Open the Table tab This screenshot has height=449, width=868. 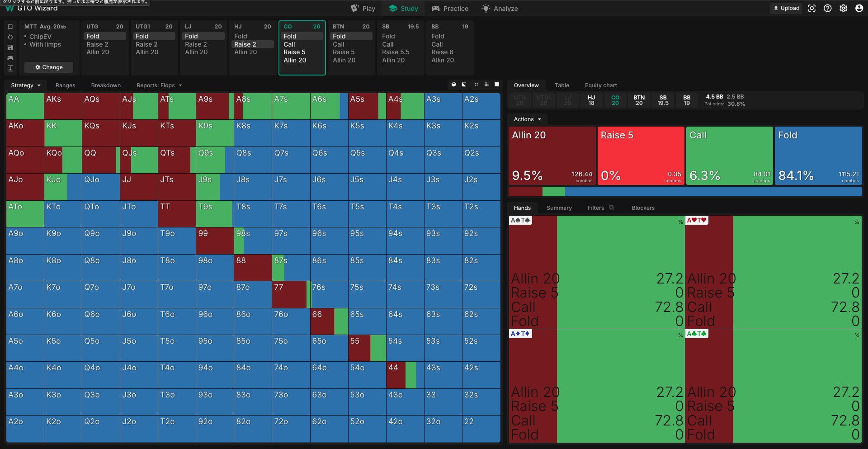click(562, 85)
